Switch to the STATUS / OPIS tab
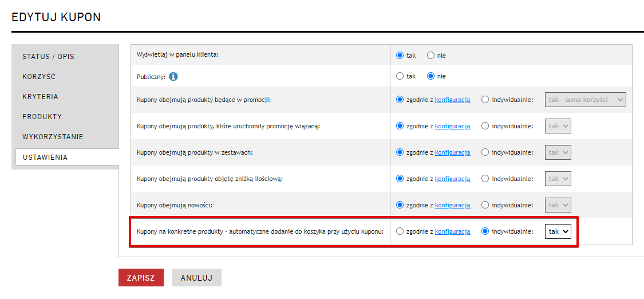The image size is (644, 299). [x=48, y=57]
